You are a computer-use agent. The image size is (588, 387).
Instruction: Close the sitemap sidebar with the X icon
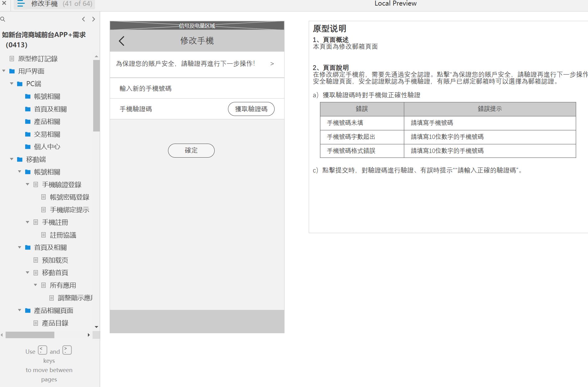[4, 3]
